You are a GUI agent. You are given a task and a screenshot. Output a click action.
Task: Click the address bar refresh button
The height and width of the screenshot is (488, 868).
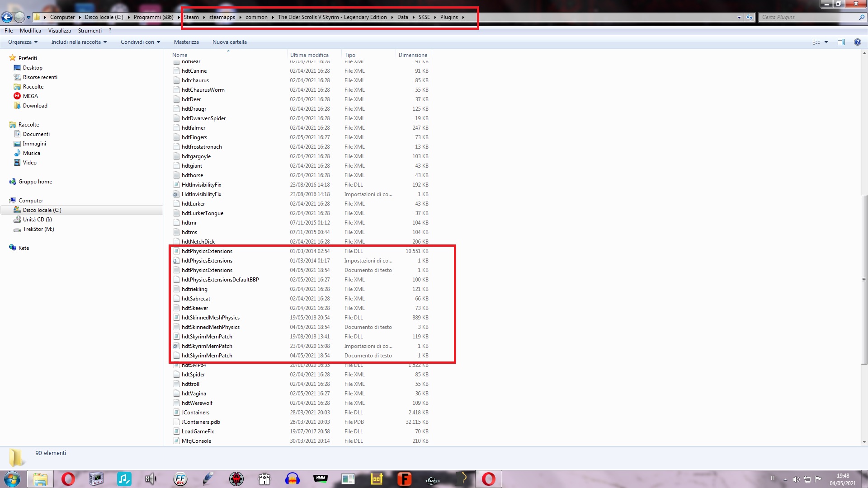click(750, 17)
